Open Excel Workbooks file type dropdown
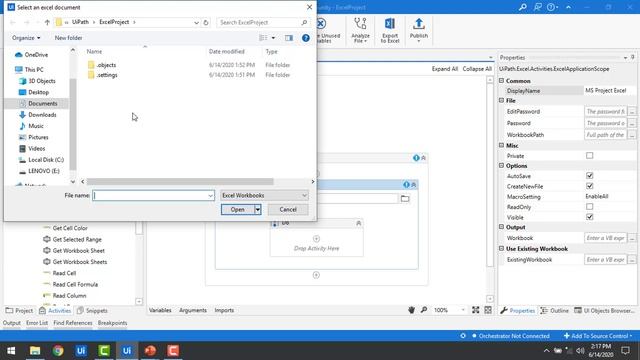This screenshot has width=640, height=360. click(x=264, y=196)
